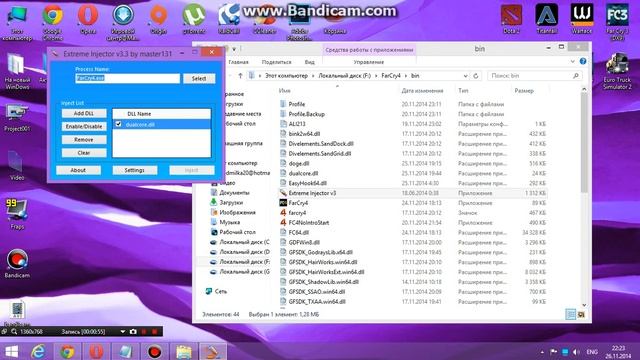Sort by Размер column header
The height and width of the screenshot is (360, 640).
524,91
